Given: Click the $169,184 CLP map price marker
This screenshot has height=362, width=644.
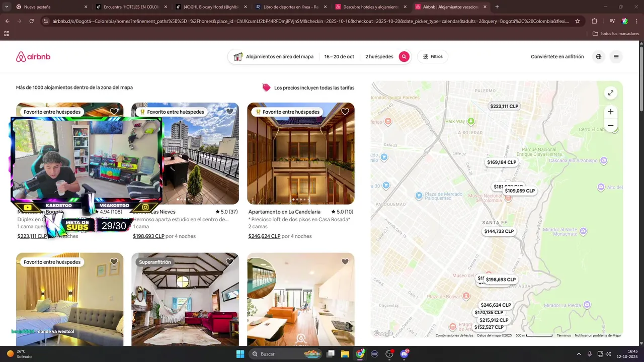Looking at the screenshot, I should click(502, 162).
